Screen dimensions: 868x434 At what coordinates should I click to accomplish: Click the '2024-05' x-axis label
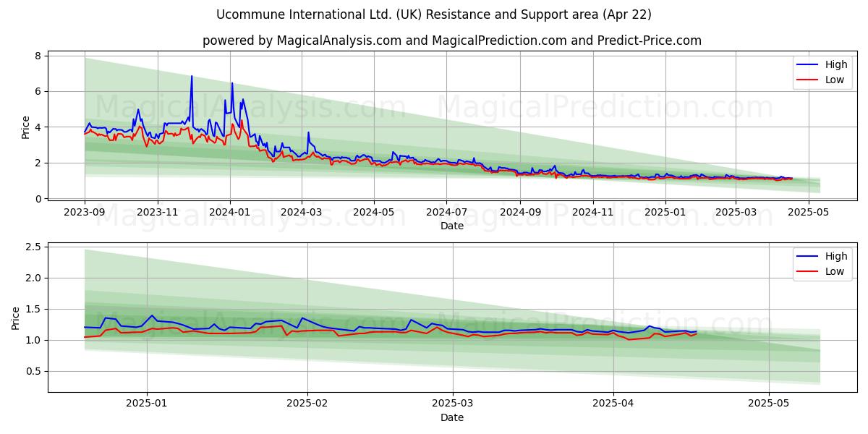[374, 213]
